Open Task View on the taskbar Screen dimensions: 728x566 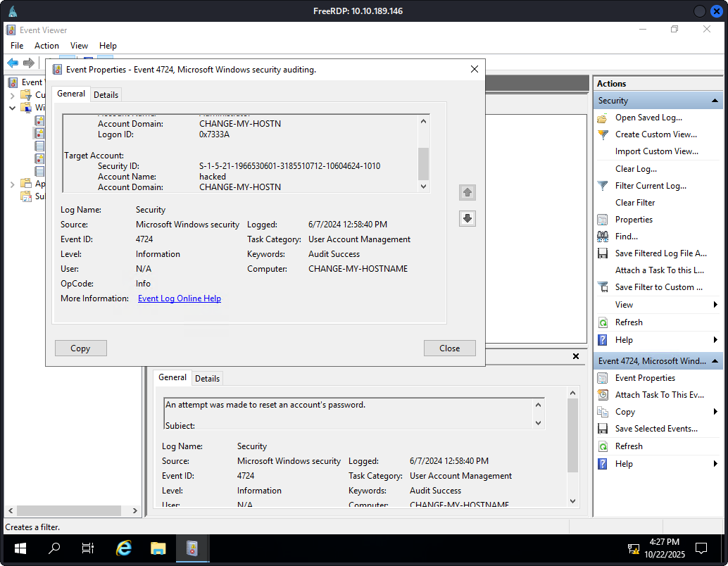88,548
